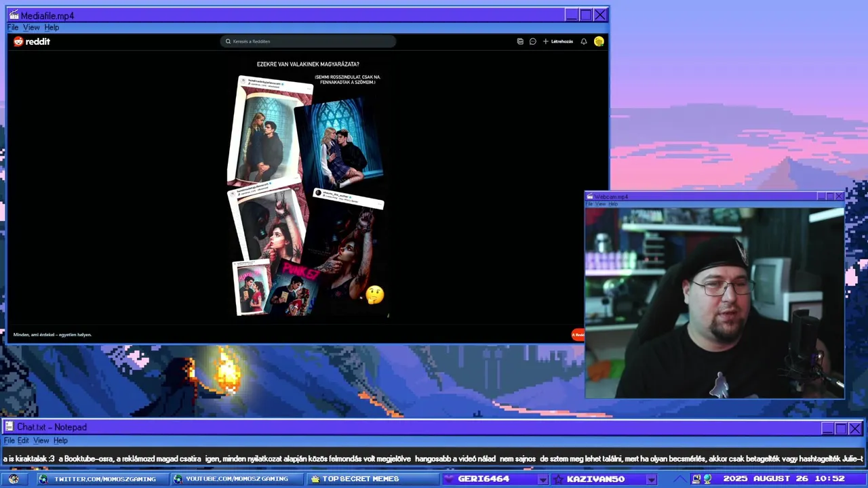
Task: Expand the KAZIVAN50 dropdown arrow
Action: click(x=651, y=479)
